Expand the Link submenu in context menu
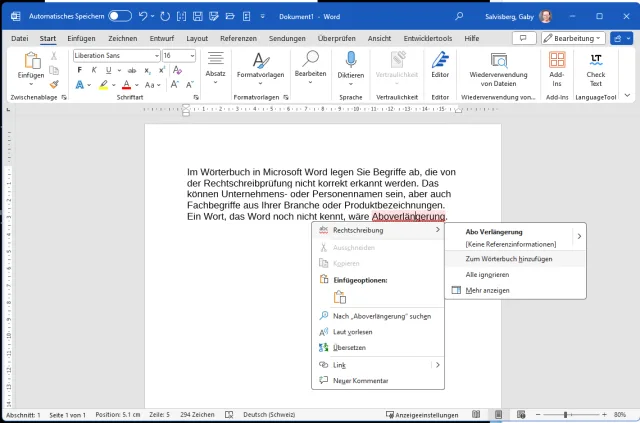 pyautogui.click(x=437, y=365)
